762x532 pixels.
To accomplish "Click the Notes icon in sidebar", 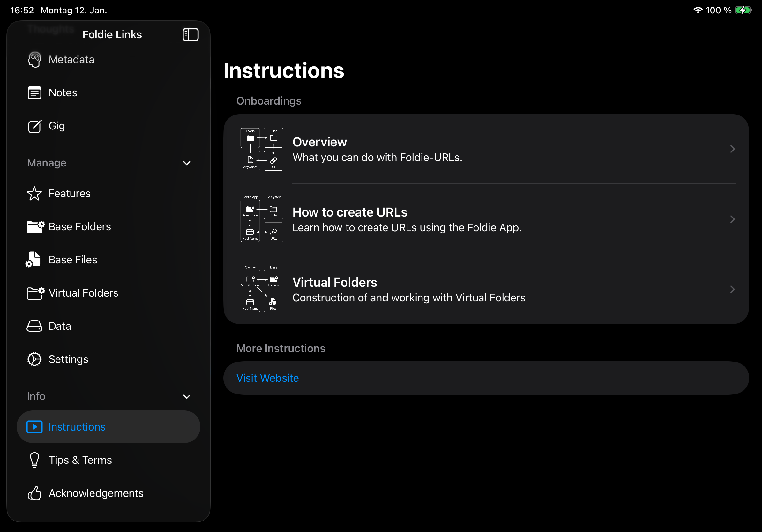I will pyautogui.click(x=34, y=93).
